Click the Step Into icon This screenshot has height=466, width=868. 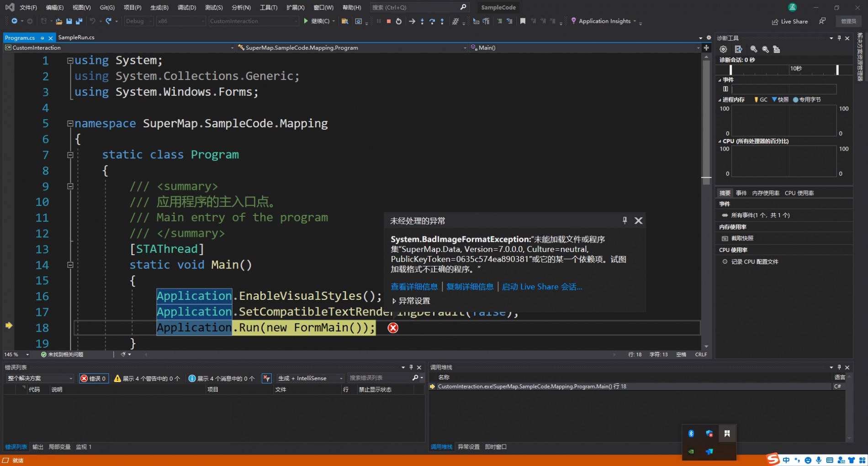[422, 21]
